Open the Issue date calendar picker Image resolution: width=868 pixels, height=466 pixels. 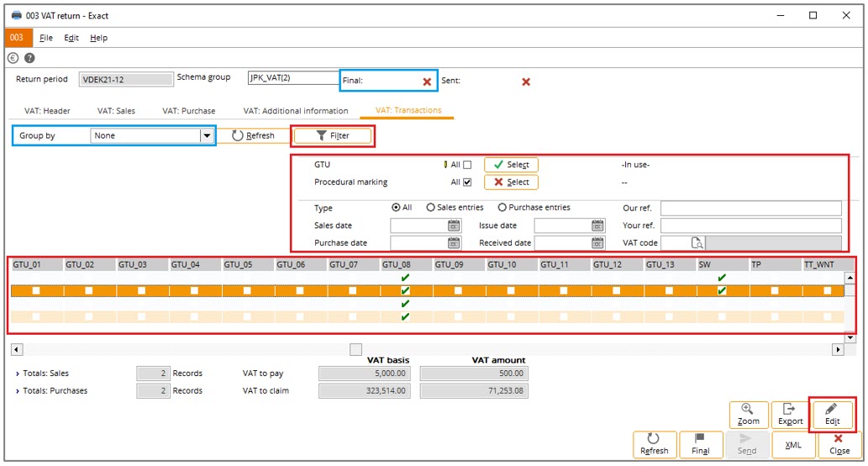[x=597, y=225]
